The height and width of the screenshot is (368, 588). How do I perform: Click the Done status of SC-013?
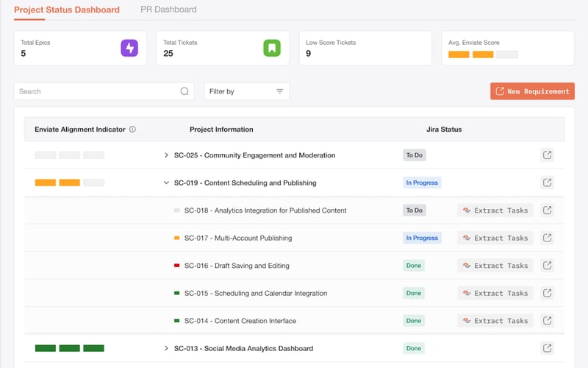pos(414,348)
